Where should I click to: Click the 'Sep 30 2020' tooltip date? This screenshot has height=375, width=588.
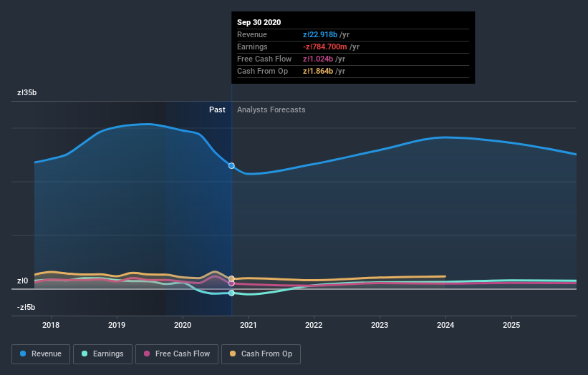coord(259,22)
